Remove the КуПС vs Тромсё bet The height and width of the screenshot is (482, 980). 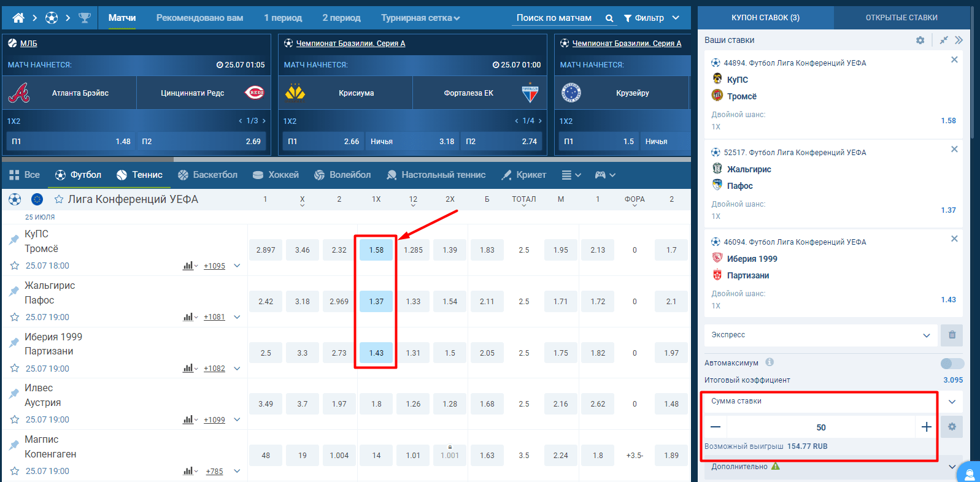[x=954, y=59]
